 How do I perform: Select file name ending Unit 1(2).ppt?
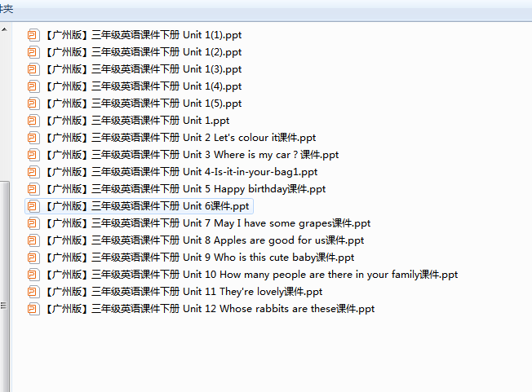144,52
